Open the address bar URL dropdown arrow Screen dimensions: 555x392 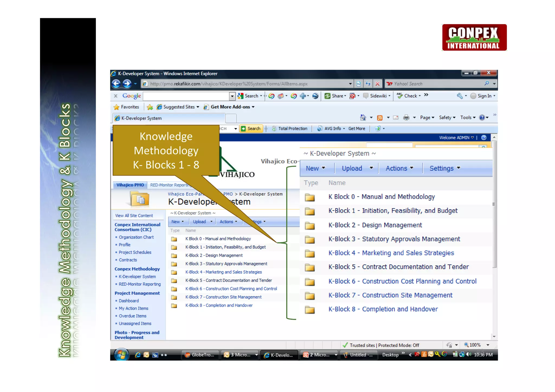pos(350,84)
